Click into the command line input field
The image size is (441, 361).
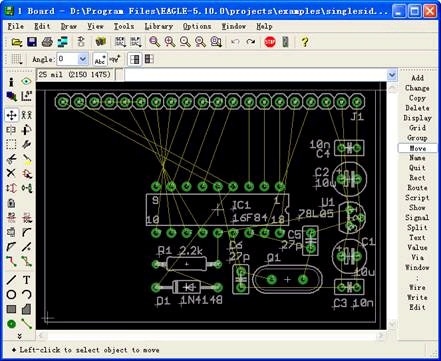point(255,75)
